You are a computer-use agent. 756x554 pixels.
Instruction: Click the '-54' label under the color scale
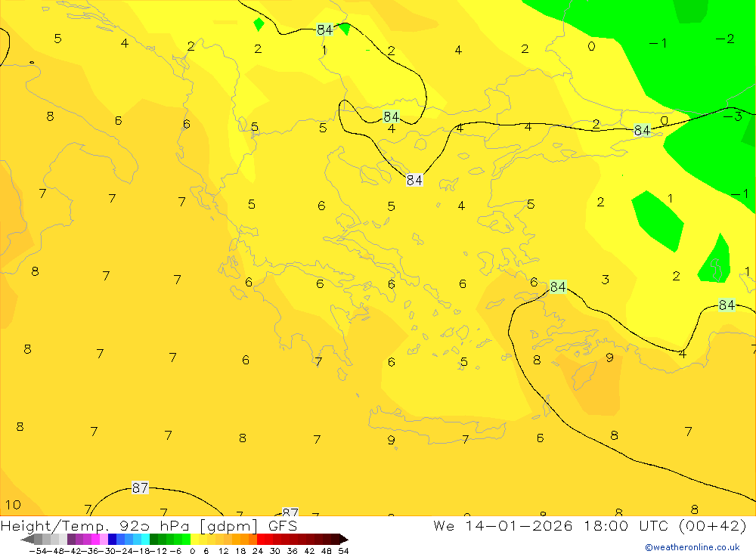38,551
